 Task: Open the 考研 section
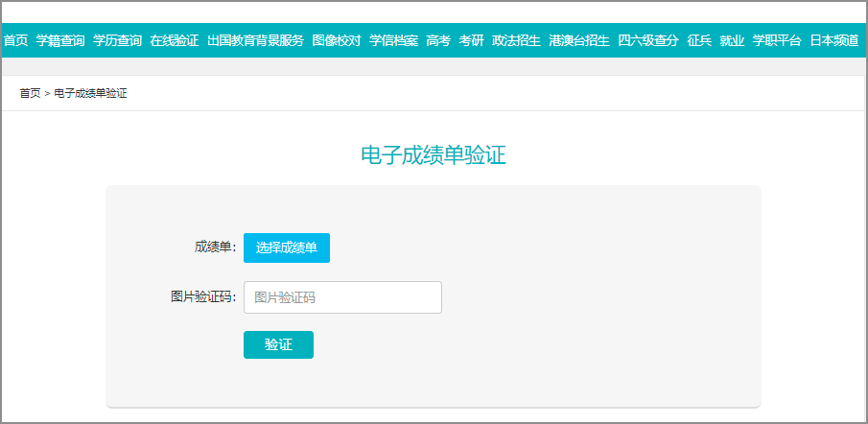[x=472, y=40]
